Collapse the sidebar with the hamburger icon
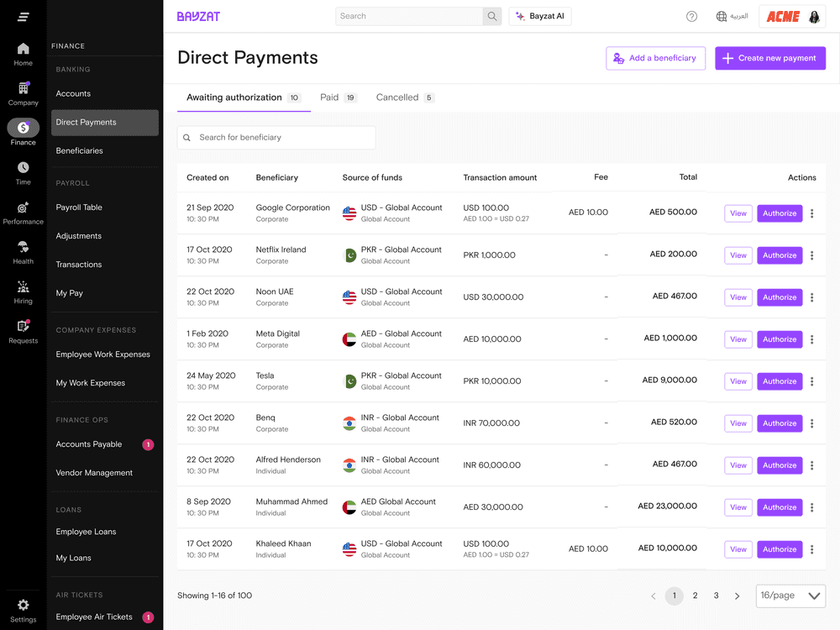 tap(23, 17)
